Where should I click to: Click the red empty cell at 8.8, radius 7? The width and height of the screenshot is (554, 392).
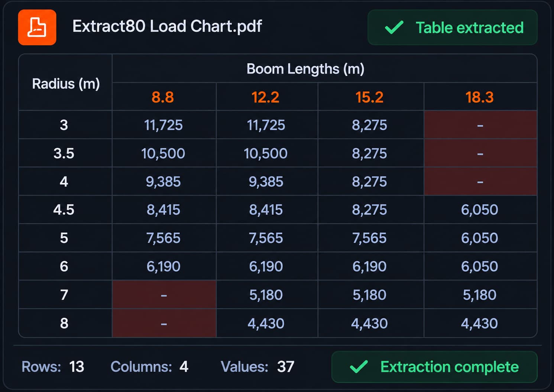point(164,294)
